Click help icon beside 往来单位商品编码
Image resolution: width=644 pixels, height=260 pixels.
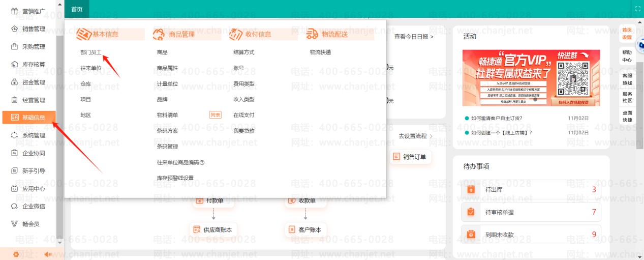tap(202, 162)
